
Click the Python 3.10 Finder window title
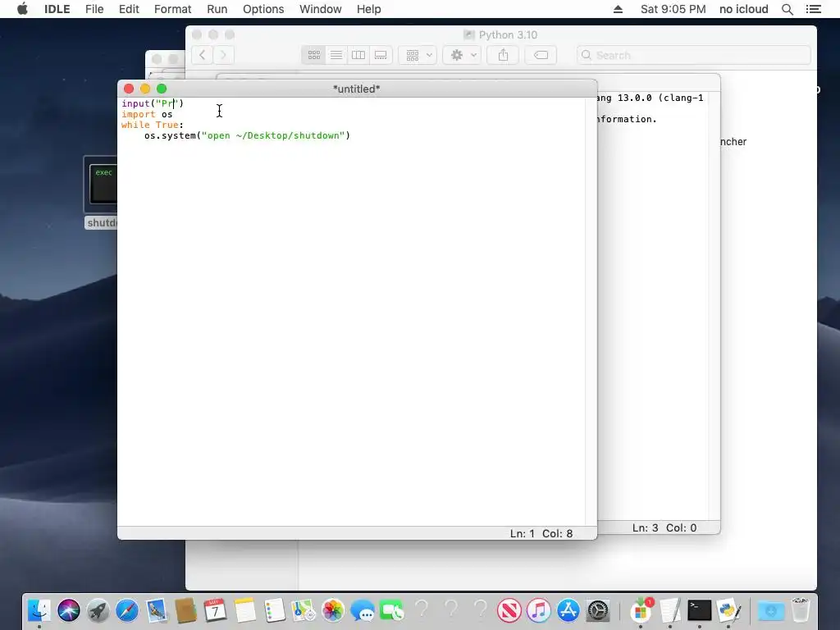click(507, 34)
